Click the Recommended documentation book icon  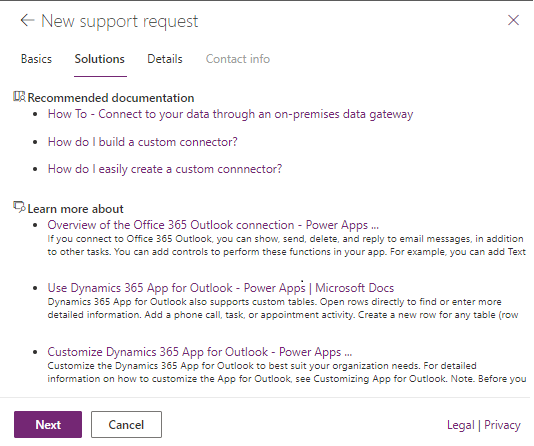click(19, 97)
